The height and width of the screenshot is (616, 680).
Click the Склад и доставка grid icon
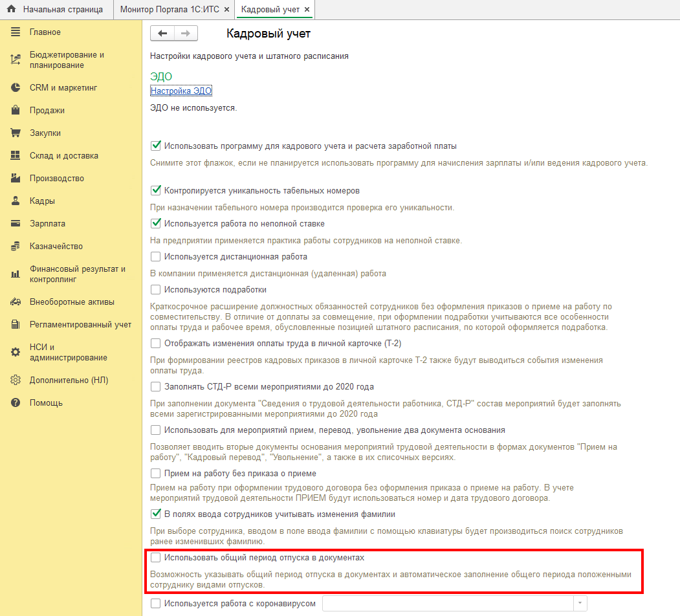16,155
